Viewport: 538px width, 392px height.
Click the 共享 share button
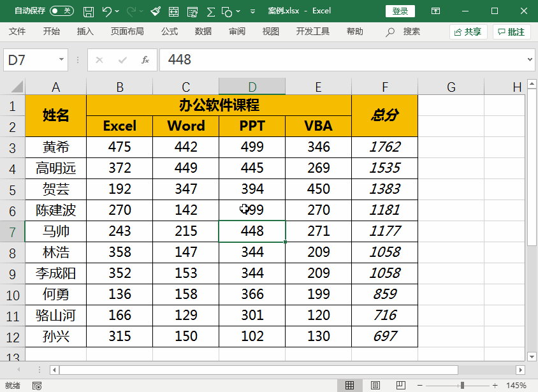click(x=468, y=32)
